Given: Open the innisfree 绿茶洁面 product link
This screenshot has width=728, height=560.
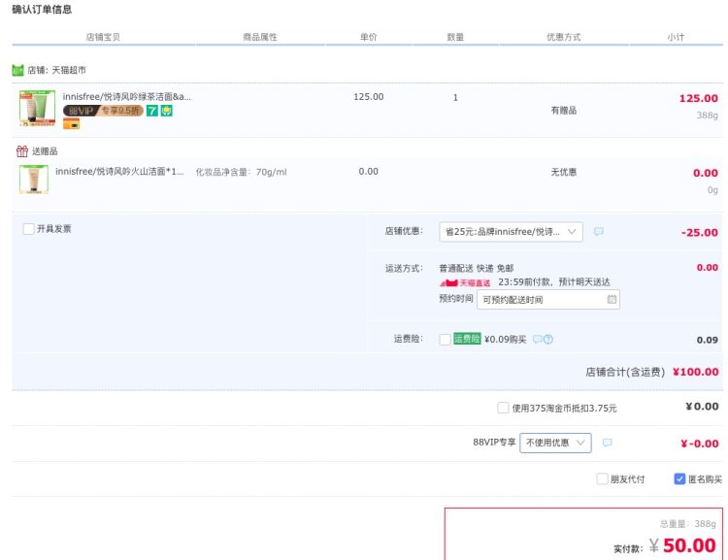Looking at the screenshot, I should [x=127, y=97].
